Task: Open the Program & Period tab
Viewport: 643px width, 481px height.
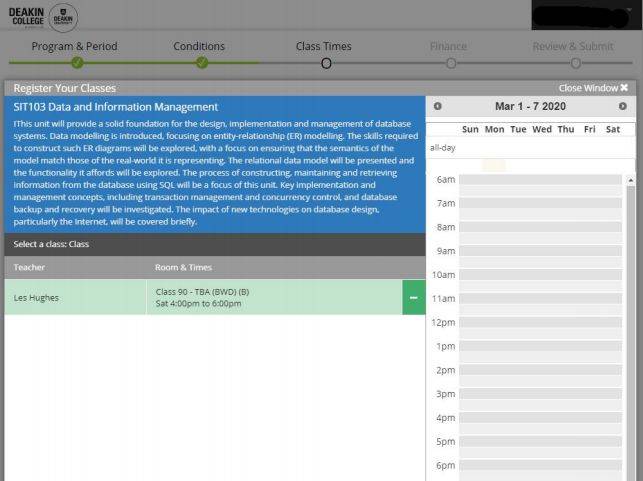Action: pyautogui.click(x=74, y=46)
